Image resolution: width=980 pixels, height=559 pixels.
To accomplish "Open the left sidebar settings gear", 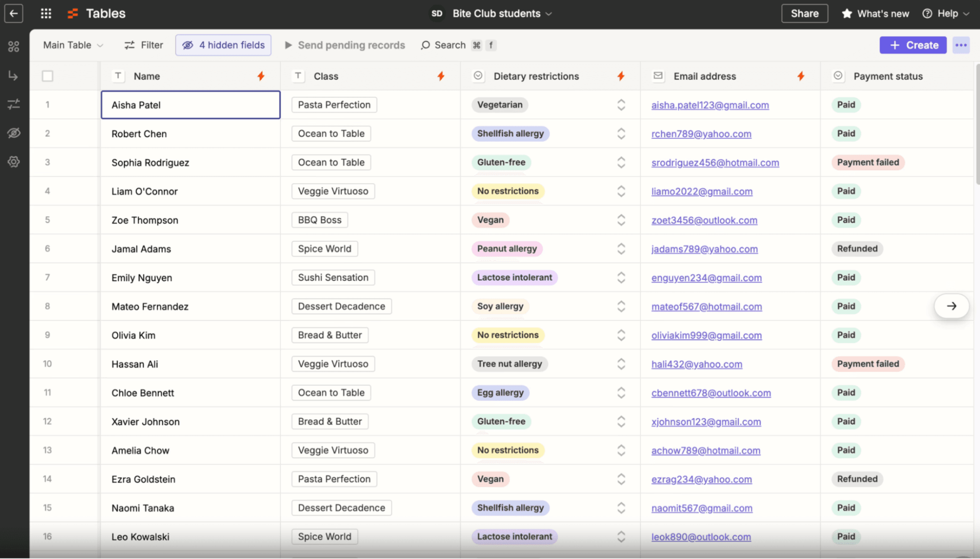I will [x=14, y=161].
